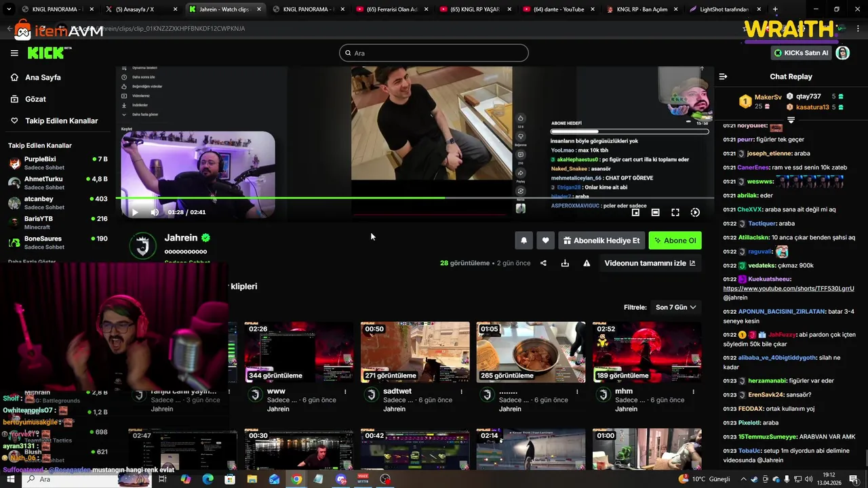This screenshot has width=868, height=488.
Task: Expand the gift leaderboard arrow under MakerSv
Action: pyautogui.click(x=791, y=120)
